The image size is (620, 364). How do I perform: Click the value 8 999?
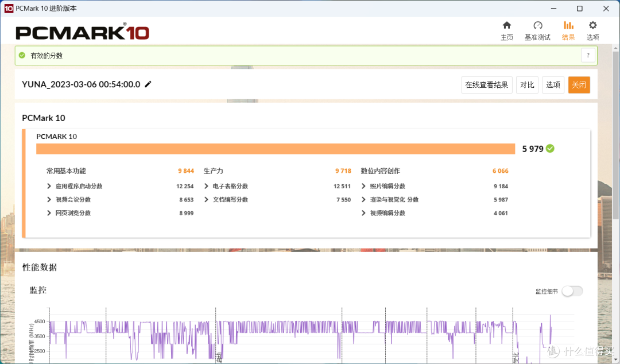click(x=186, y=213)
